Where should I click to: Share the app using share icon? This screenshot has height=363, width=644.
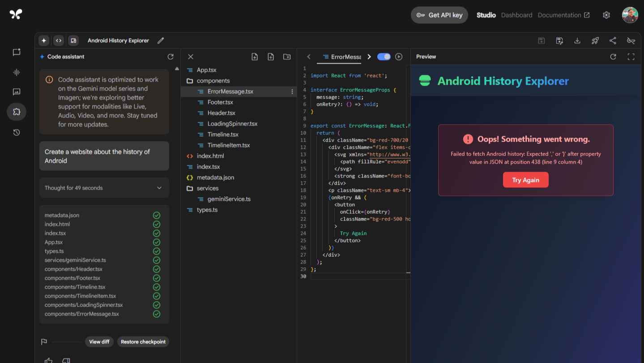pos(613,40)
